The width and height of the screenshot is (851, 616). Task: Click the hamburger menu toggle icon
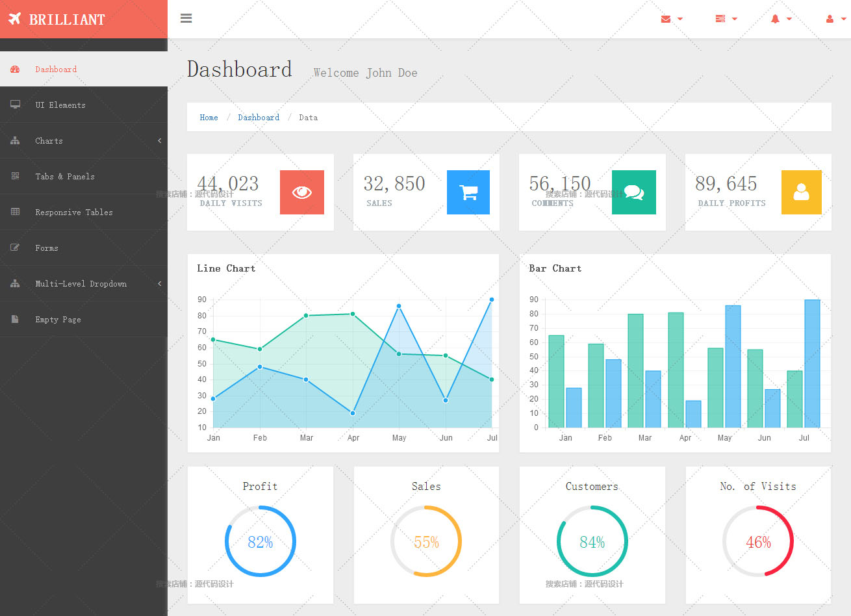point(186,18)
